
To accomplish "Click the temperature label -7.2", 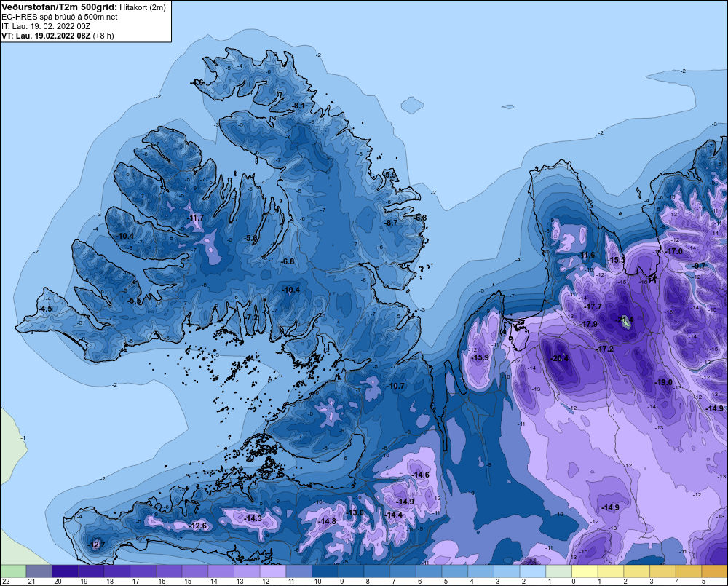I will (x=251, y=317).
